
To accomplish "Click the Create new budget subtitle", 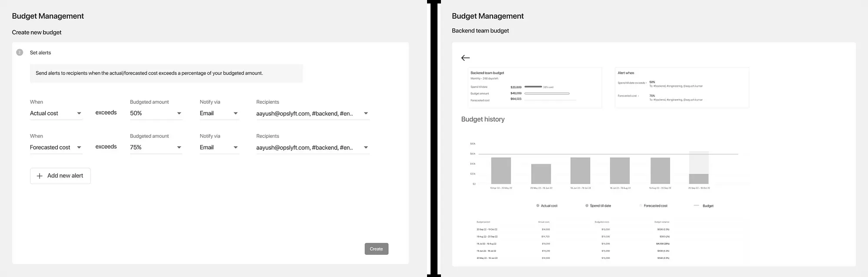I will [x=37, y=32].
